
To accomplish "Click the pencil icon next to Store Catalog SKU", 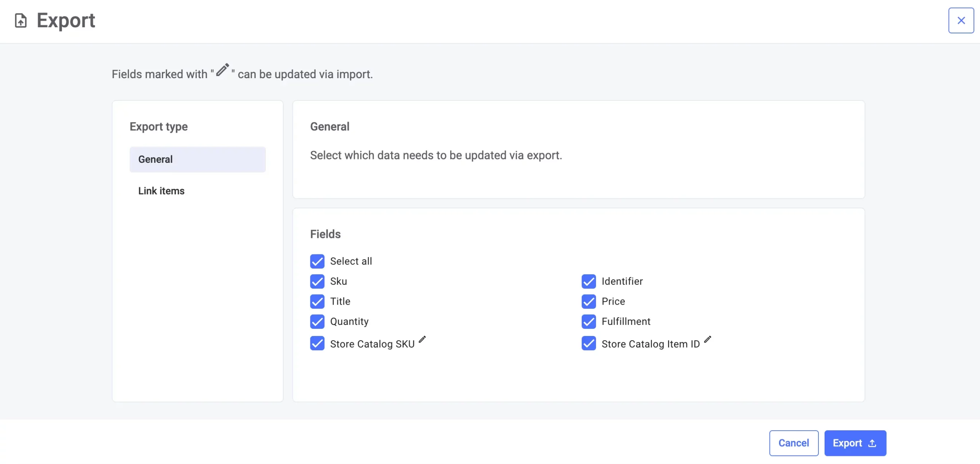I will pyautogui.click(x=422, y=339).
